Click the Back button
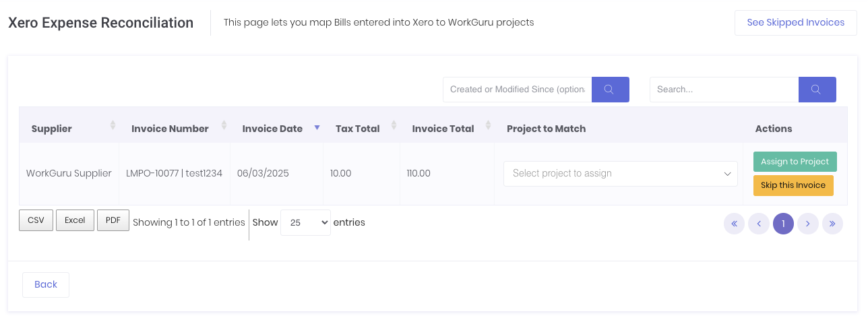Viewport: 868px width, 322px height. (x=46, y=284)
